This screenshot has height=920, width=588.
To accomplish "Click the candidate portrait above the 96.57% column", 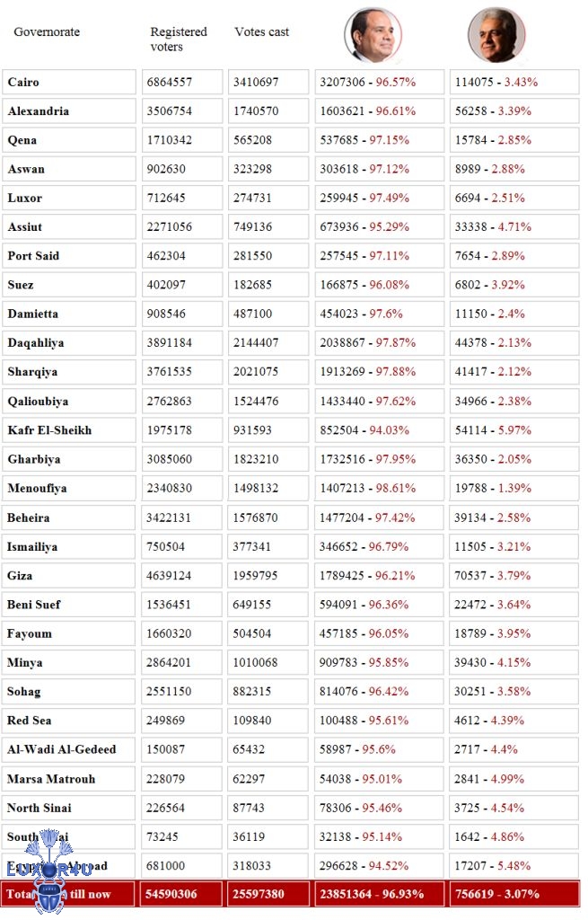I will tap(373, 35).
